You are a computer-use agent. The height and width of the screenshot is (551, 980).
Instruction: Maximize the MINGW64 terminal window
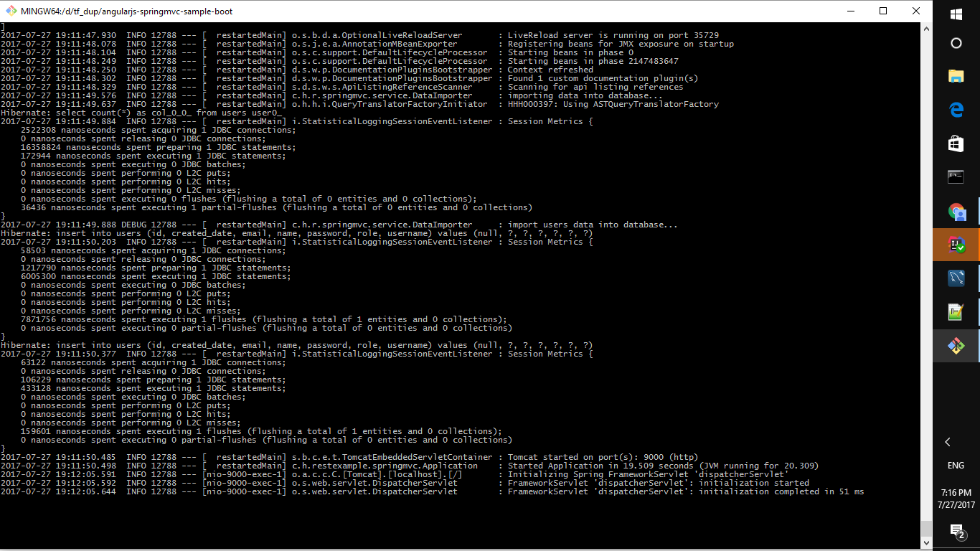(x=883, y=11)
